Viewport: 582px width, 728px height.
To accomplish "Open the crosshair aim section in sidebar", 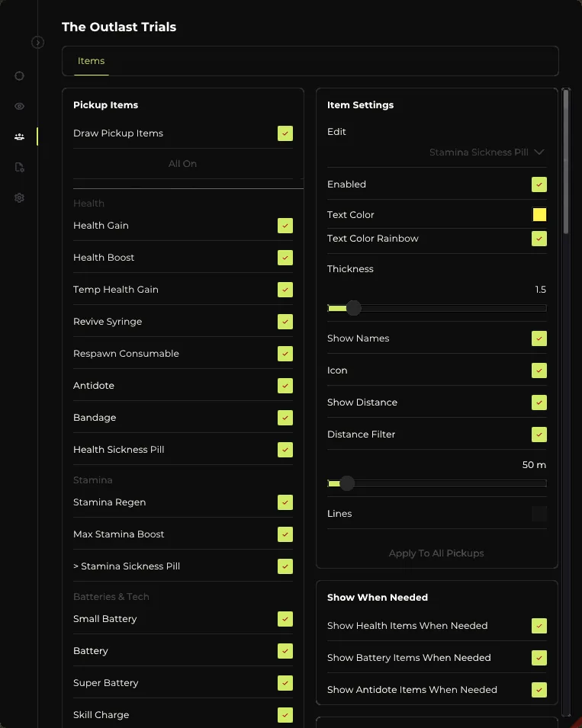I will point(19,75).
